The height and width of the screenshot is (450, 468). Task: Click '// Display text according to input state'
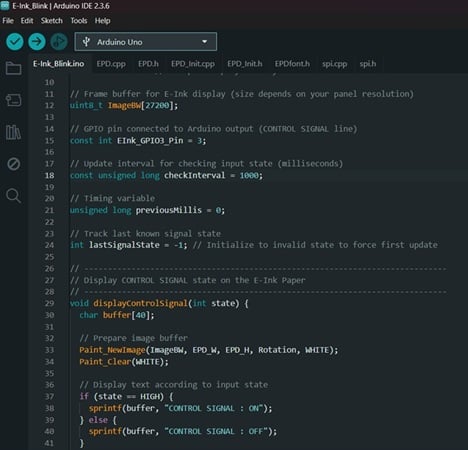tap(174, 385)
